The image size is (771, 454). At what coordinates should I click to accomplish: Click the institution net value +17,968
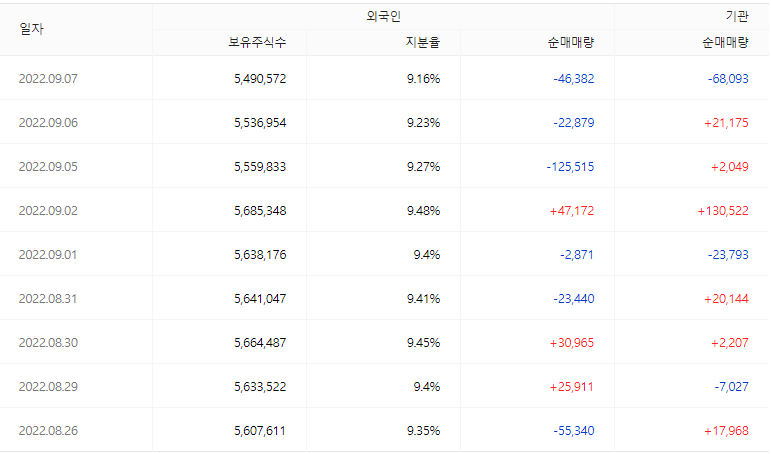726,431
